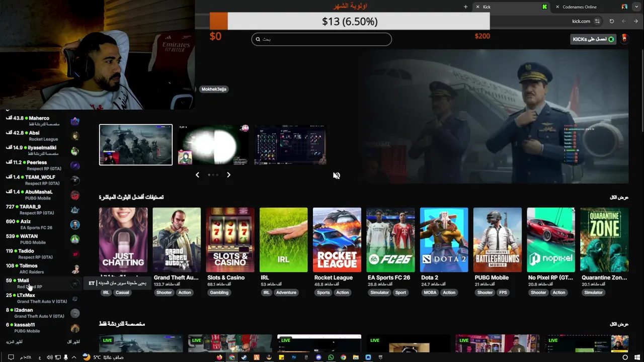Click AbuMashaL's channel avatar in sidebar
Viewport: 644px width, 362px height.
pos(75,195)
